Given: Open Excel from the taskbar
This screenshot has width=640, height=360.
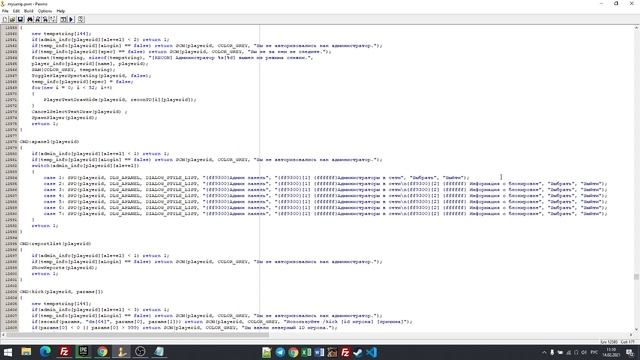Looking at the screenshot, I should click(x=306, y=352).
